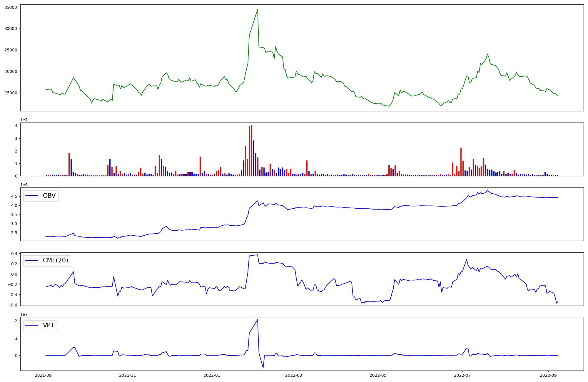Click the 2022-03 x-axis date label

click(293, 375)
